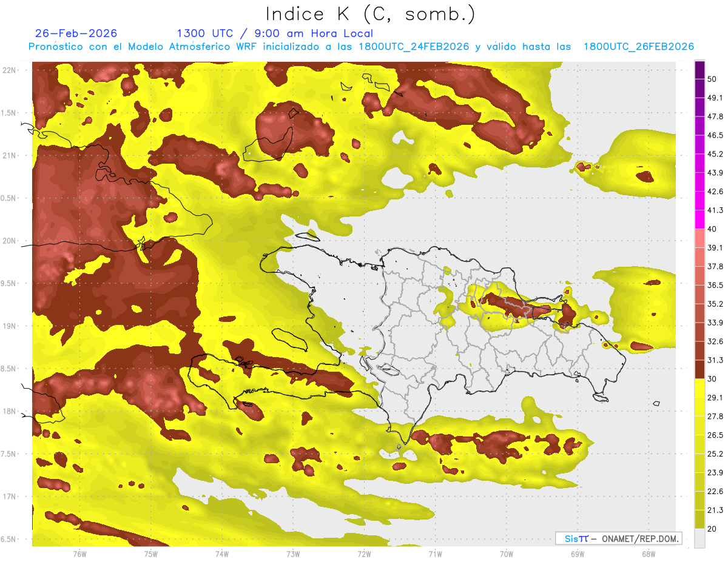Click the legend value "26.5"
Image resolution: width=728 pixels, height=562 pixels.
point(715,435)
